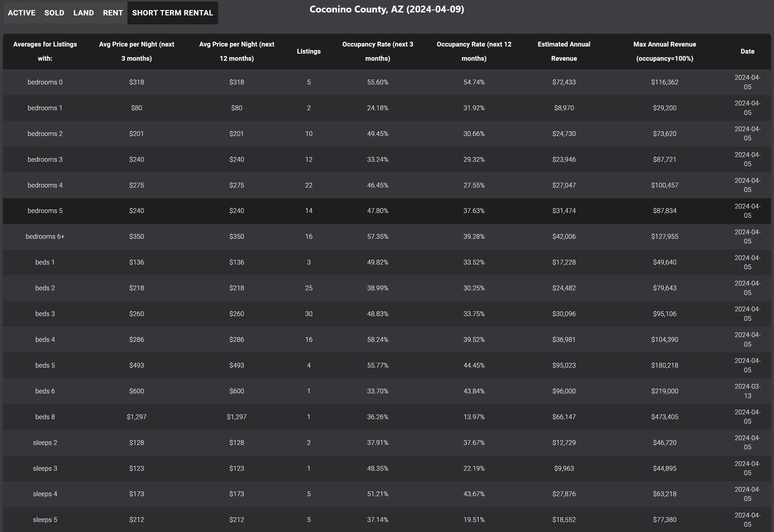This screenshot has height=532, width=774.
Task: Click the $9,963 estimated revenue cell
Action: 564,468
